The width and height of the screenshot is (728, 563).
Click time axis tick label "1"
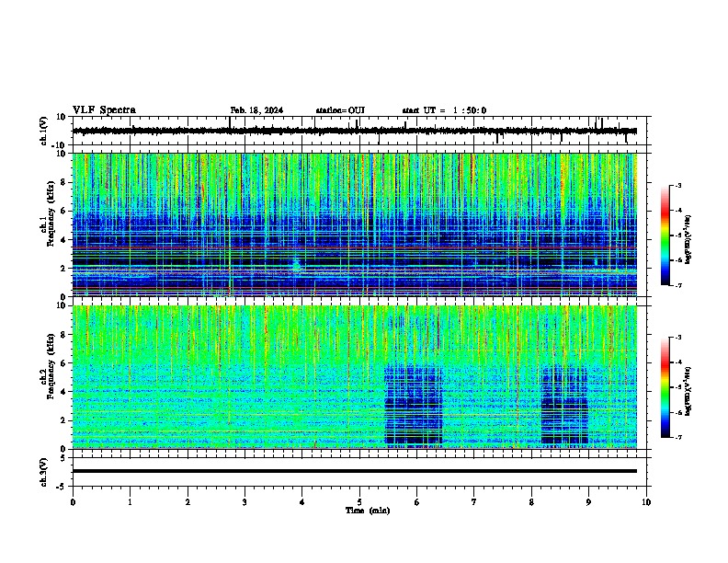130,502
